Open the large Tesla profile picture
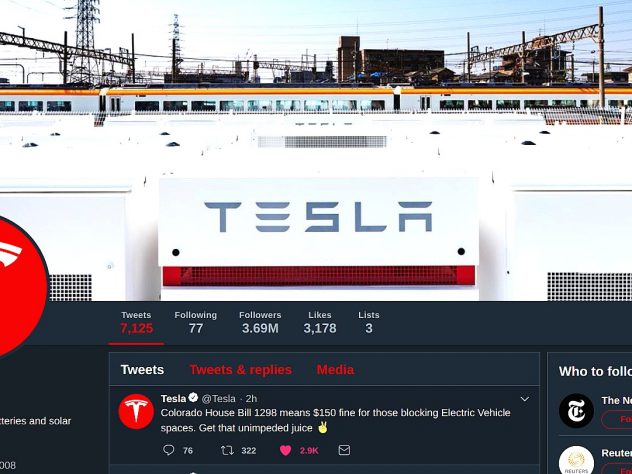 (x=16, y=287)
